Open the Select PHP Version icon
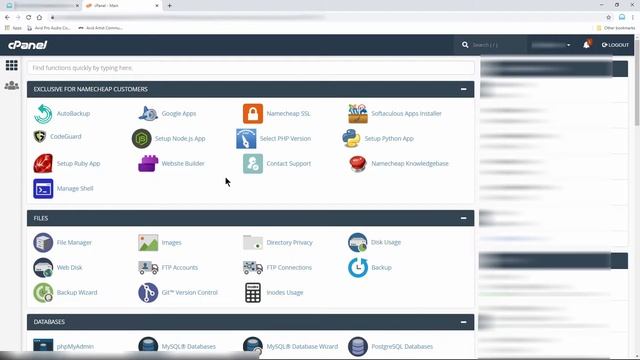This screenshot has height=360, width=640. (x=246, y=138)
